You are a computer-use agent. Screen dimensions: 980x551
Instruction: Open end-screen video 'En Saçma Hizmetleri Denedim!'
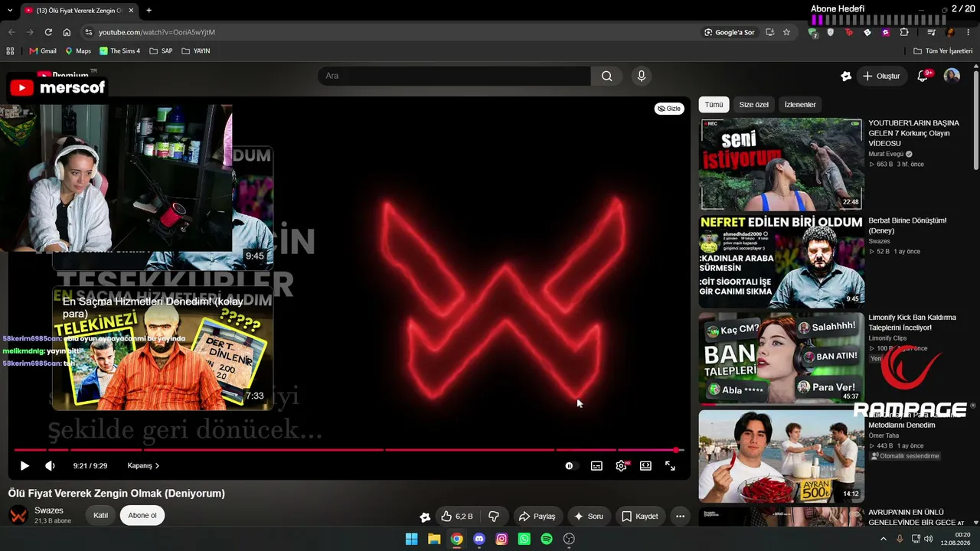pos(162,348)
